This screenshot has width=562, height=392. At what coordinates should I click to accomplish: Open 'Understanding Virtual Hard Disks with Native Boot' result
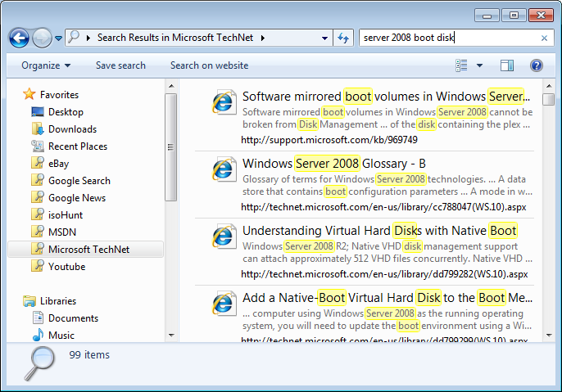coord(380,231)
